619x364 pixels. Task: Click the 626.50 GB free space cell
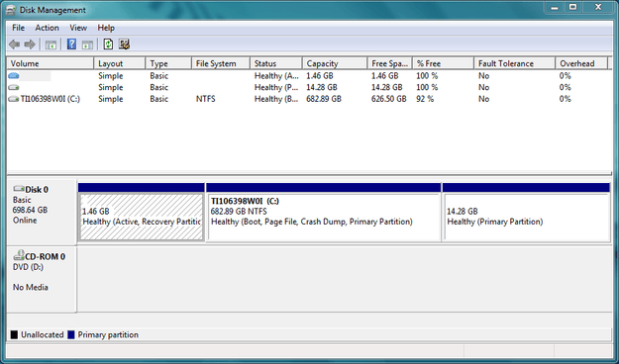point(389,99)
